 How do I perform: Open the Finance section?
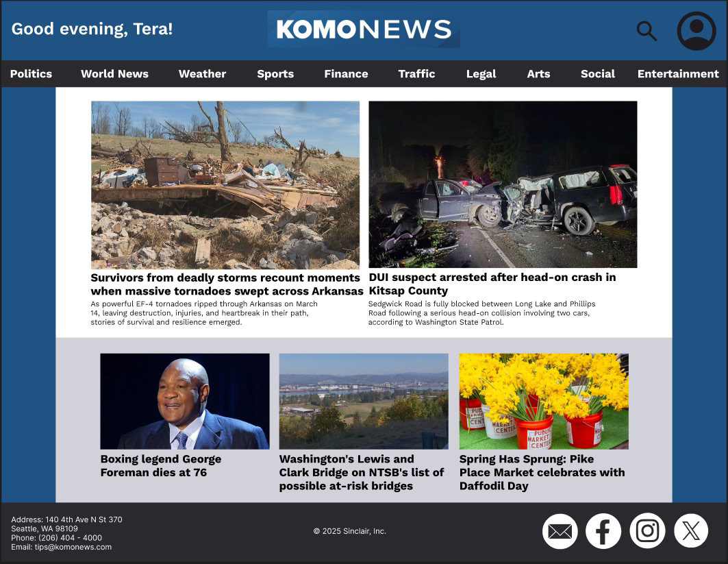point(346,74)
